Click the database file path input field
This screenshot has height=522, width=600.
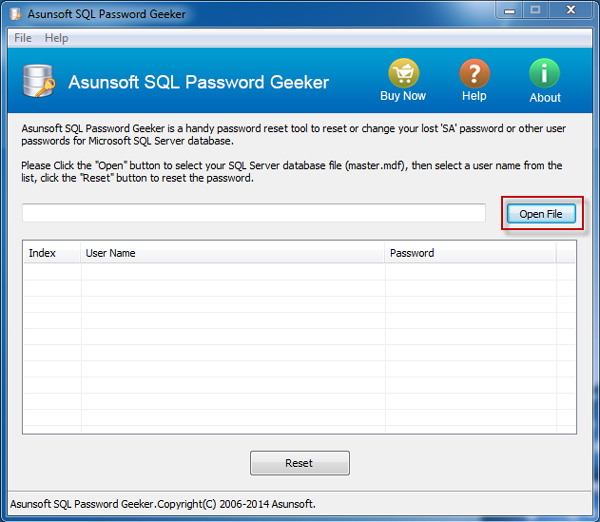[254, 213]
